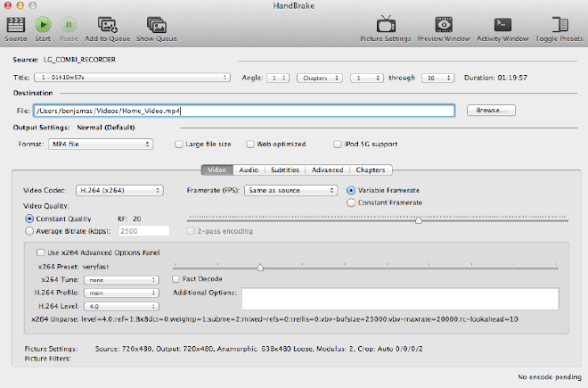Open Picture Settings TV icon
The width and height of the screenshot is (588, 388).
(386, 24)
